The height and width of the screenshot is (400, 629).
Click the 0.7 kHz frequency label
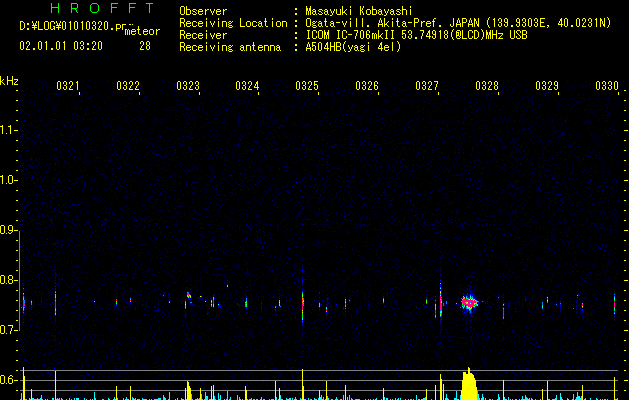(x=8, y=330)
